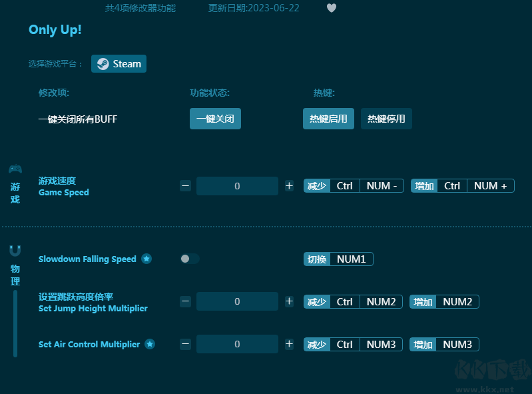Decrease Air Control Multiplier with minus

185,344
